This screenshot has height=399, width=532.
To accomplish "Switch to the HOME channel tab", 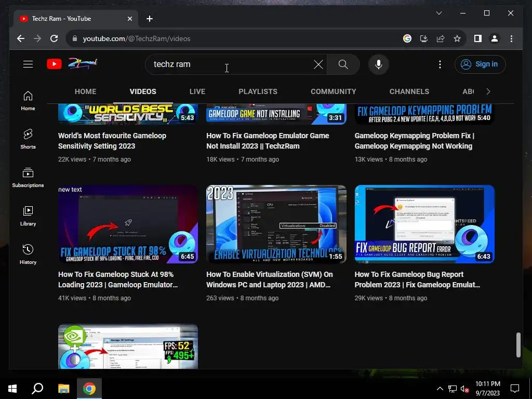I will pos(86,91).
